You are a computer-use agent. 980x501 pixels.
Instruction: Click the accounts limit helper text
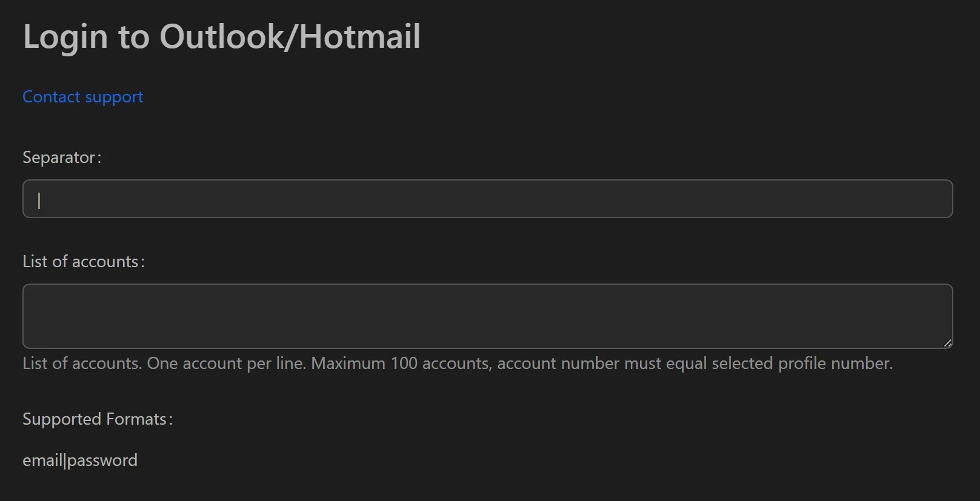pyautogui.click(x=457, y=363)
